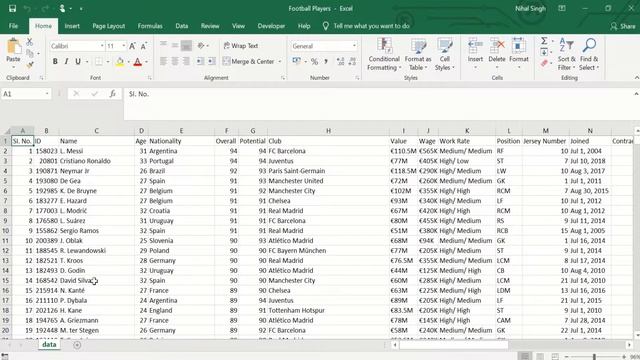Apply align right icon
The width and height of the screenshot is (640, 360).
186,62
